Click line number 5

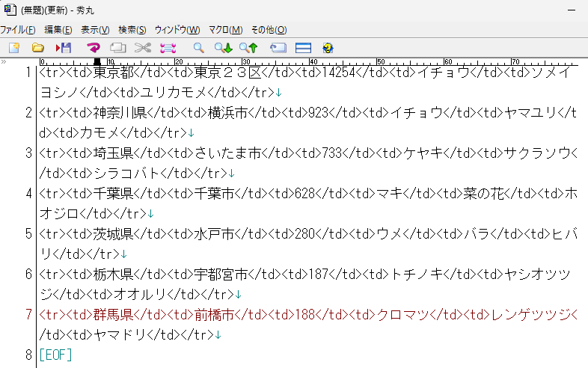click(29, 234)
